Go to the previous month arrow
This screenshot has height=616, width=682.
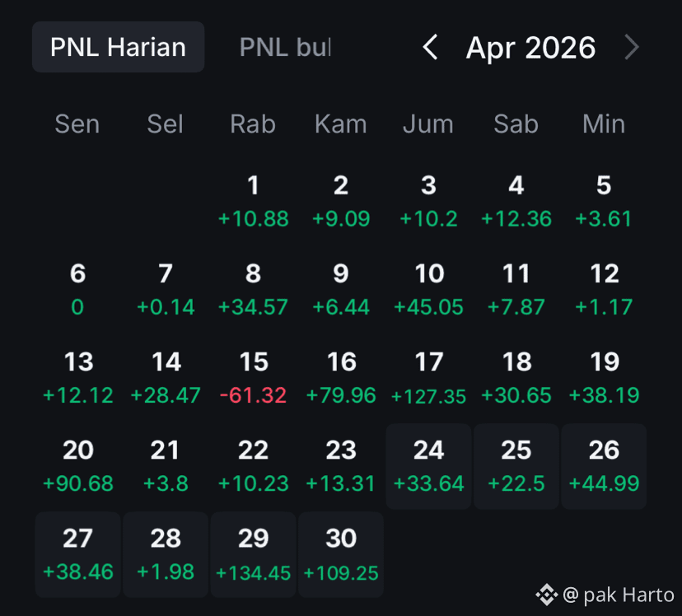point(430,47)
